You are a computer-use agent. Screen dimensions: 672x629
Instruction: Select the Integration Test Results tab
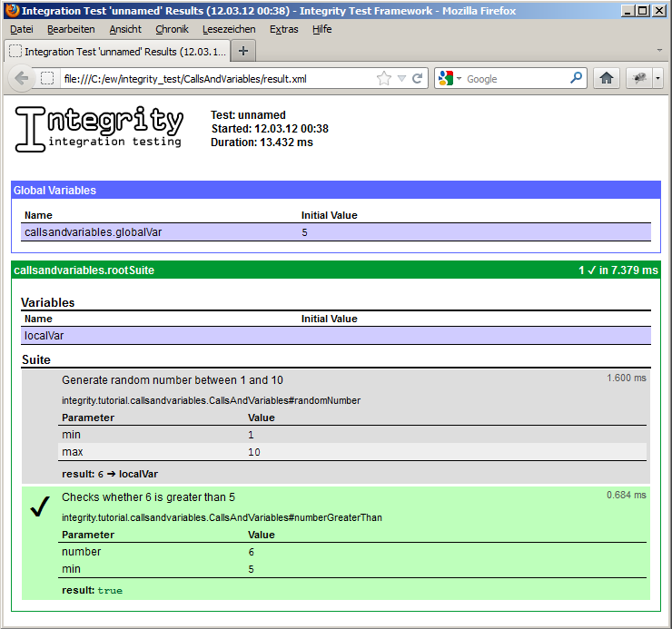click(x=118, y=51)
